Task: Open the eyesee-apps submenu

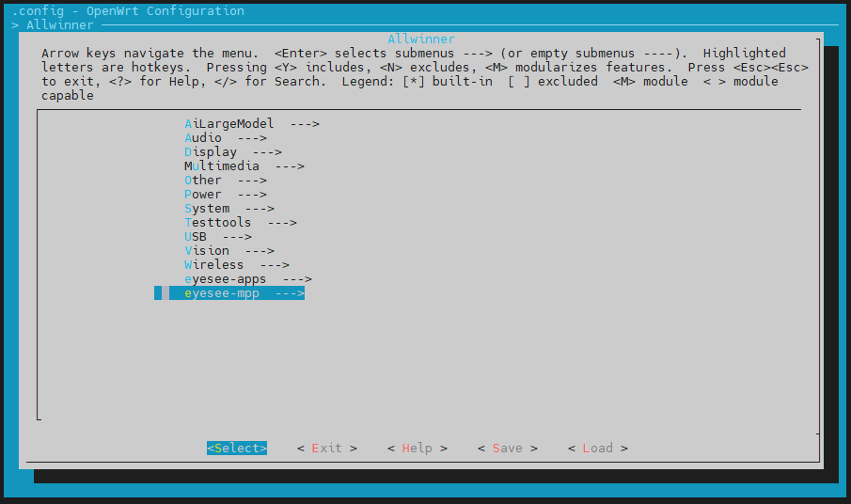Action: tap(247, 279)
